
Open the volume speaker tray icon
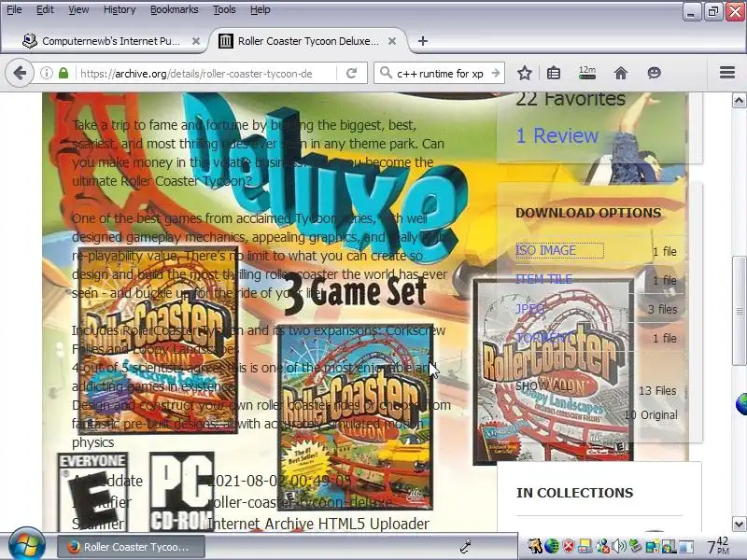(619, 546)
